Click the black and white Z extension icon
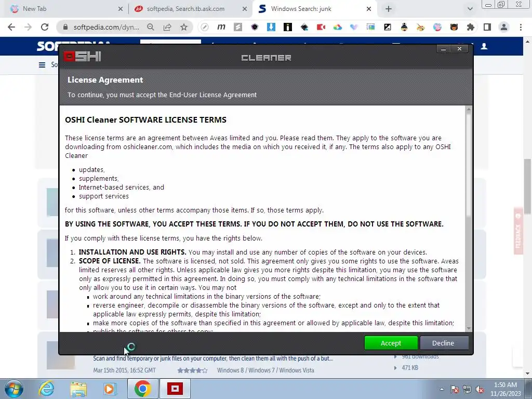 (388, 27)
